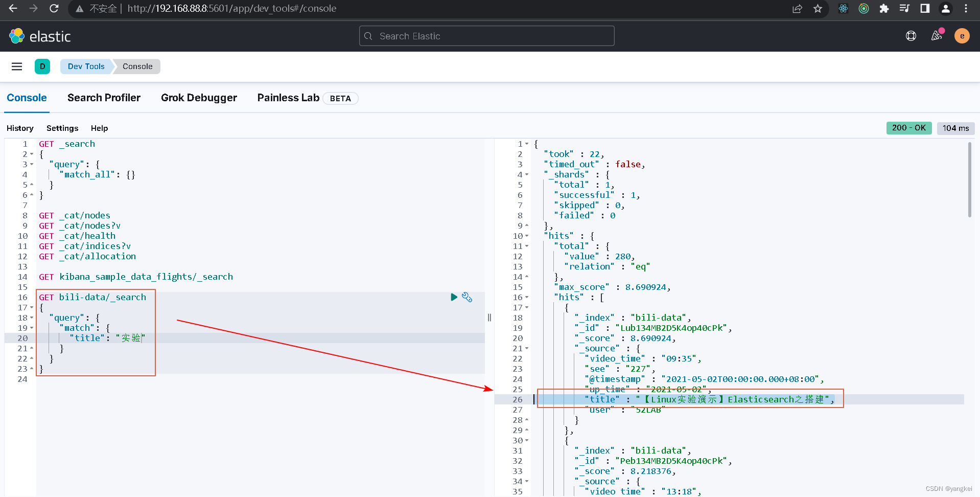This screenshot has height=497, width=980.
Task: Open the user avatar menu 'e'
Action: pos(962,36)
